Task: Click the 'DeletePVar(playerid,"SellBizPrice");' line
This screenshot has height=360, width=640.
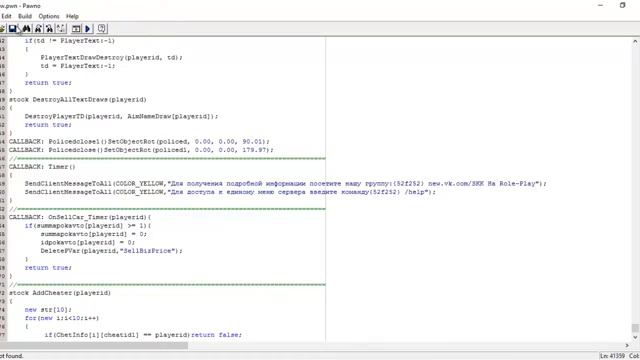Action: pos(111,251)
